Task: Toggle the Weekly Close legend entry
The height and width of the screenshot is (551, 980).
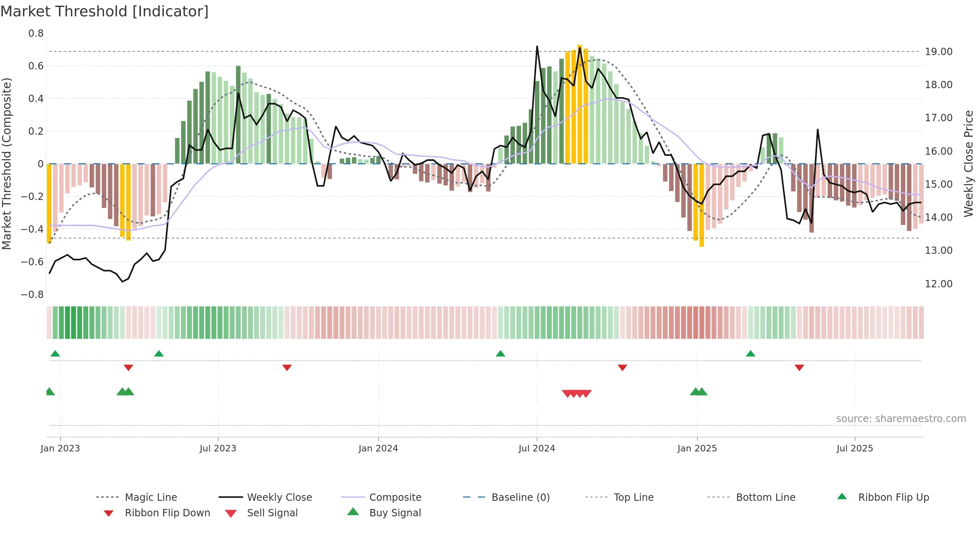Action: [x=265, y=497]
